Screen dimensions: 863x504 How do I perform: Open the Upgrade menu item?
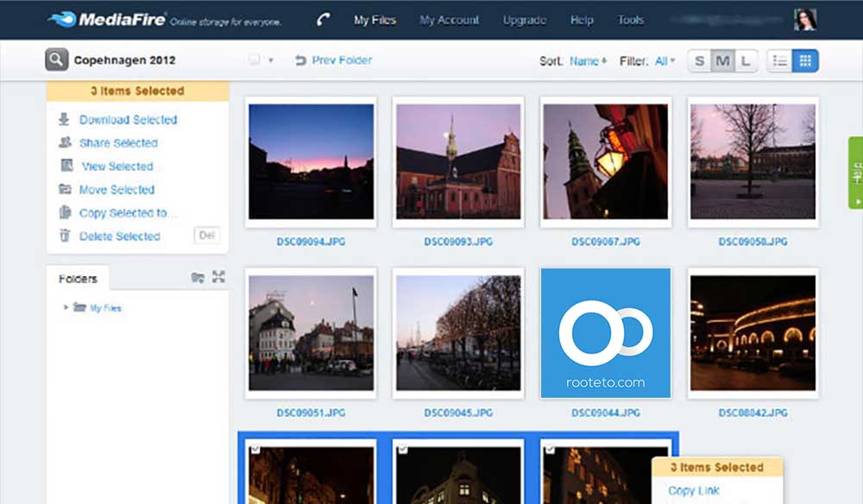pos(525,20)
